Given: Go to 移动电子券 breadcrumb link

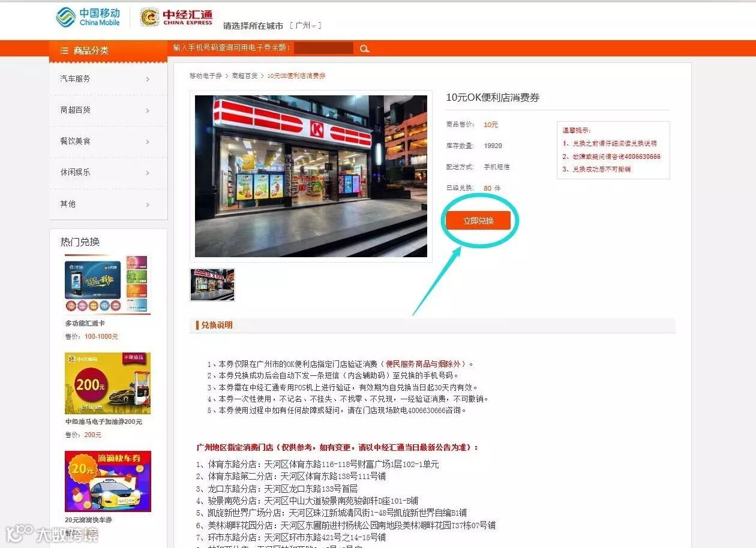Looking at the screenshot, I should (x=206, y=76).
